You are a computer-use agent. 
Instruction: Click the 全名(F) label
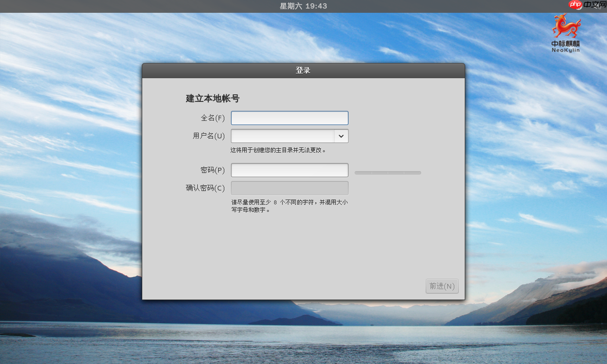212,118
